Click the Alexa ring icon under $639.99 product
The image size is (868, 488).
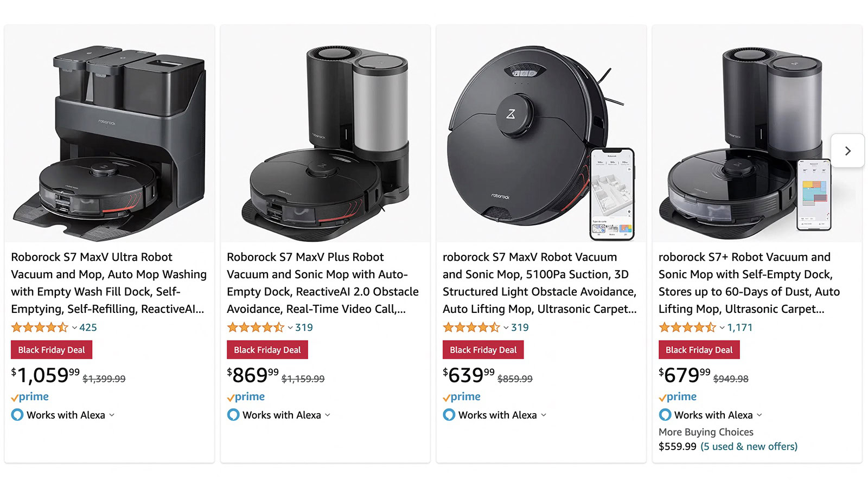pos(449,415)
